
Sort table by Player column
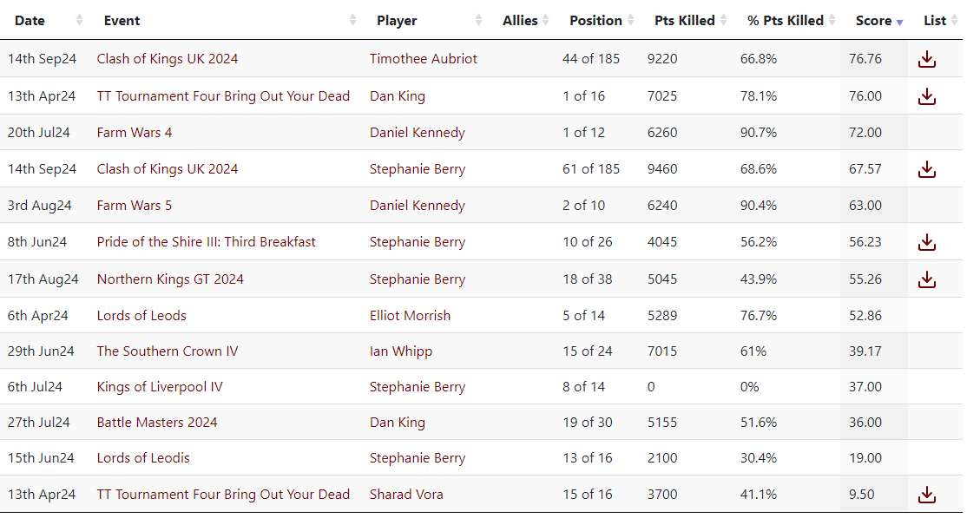pyautogui.click(x=397, y=21)
